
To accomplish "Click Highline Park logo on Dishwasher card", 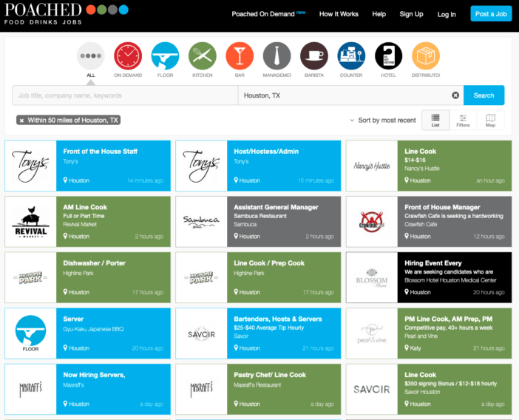I will coord(30,277).
